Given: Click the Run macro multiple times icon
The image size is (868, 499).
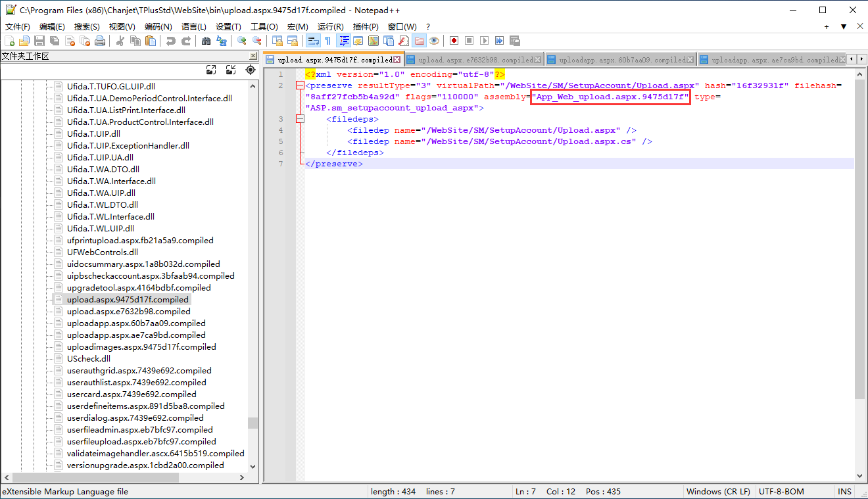Looking at the screenshot, I should (499, 41).
